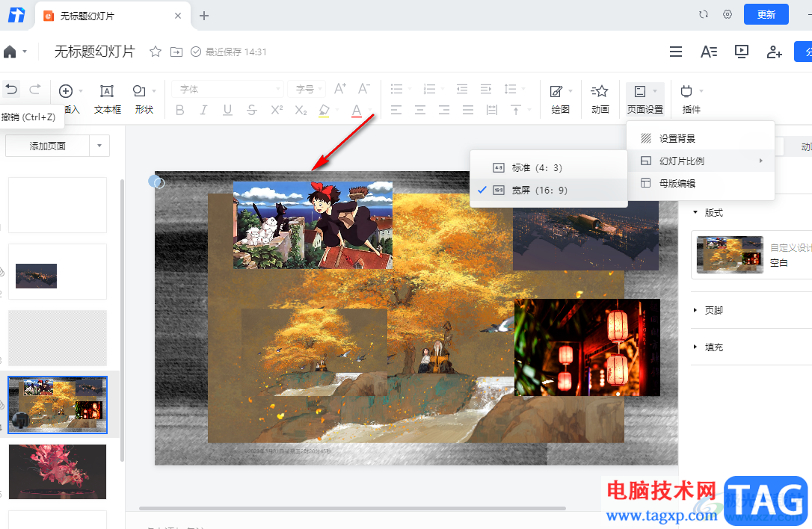812x529 pixels.
Task: Click the distribute columns icon
Action: (x=492, y=110)
